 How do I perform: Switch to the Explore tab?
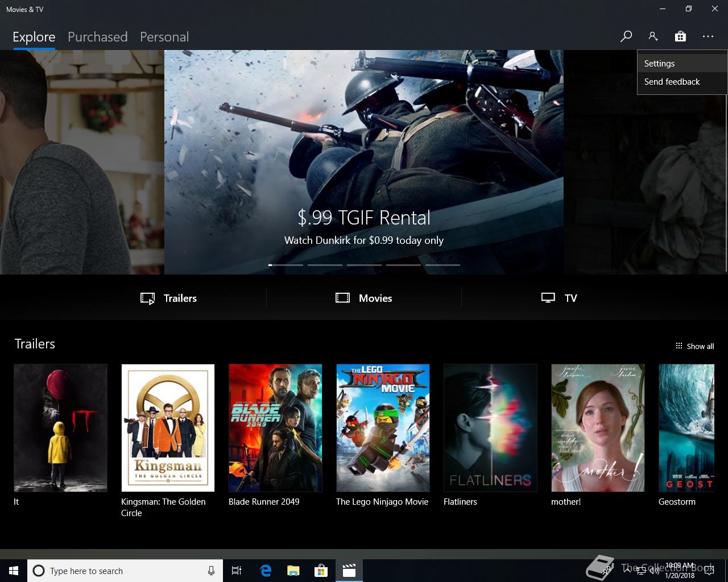pyautogui.click(x=34, y=37)
